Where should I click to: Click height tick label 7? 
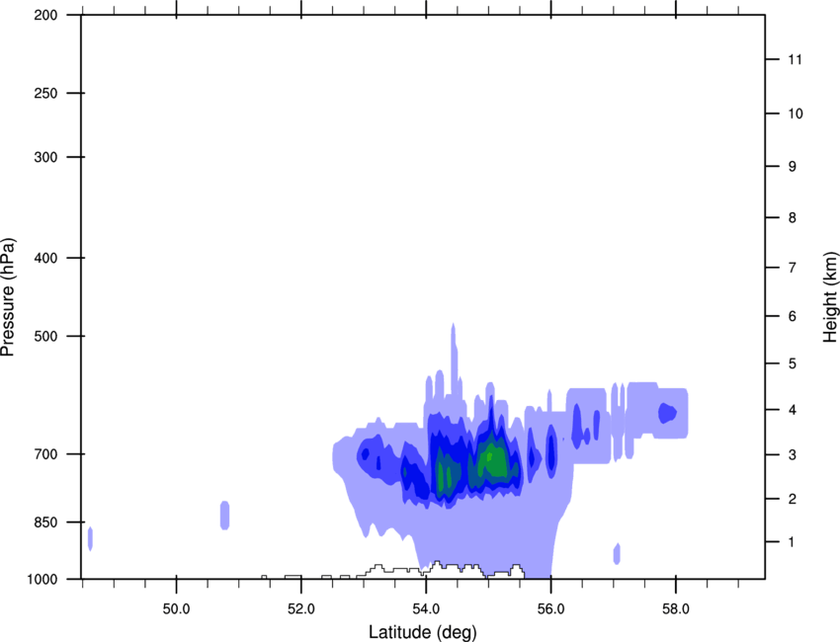[792, 267]
